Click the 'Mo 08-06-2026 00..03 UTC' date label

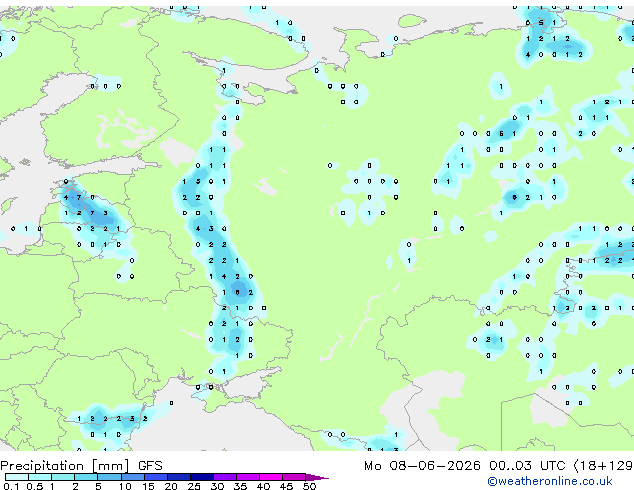[x=464, y=466]
